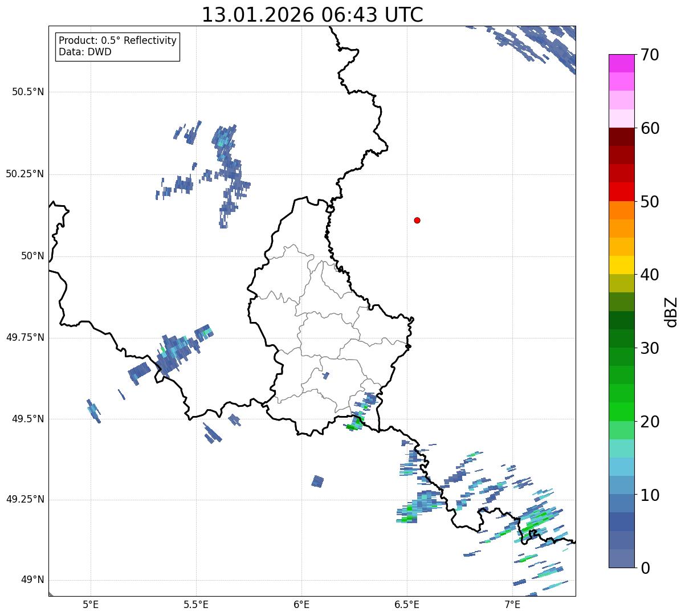Click the latitude label "50°N"

(32, 256)
